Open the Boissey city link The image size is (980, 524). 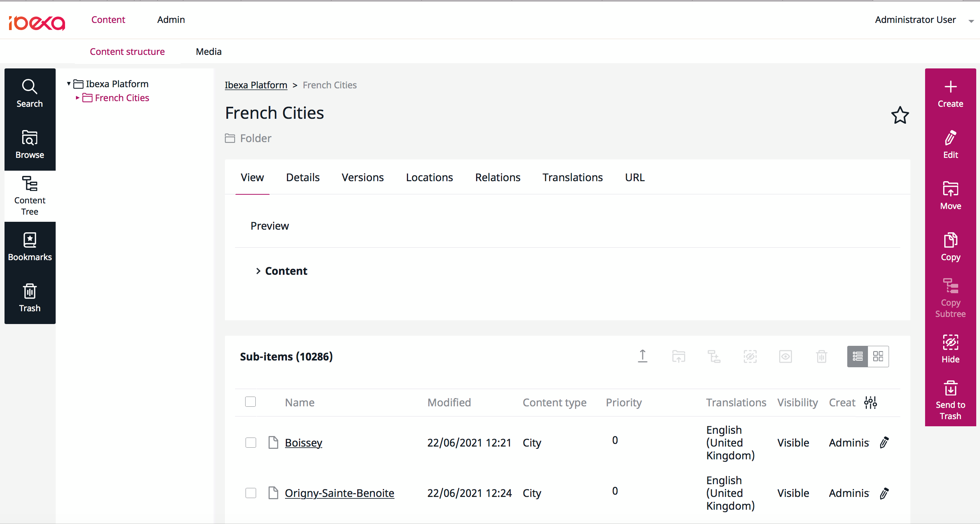click(303, 443)
